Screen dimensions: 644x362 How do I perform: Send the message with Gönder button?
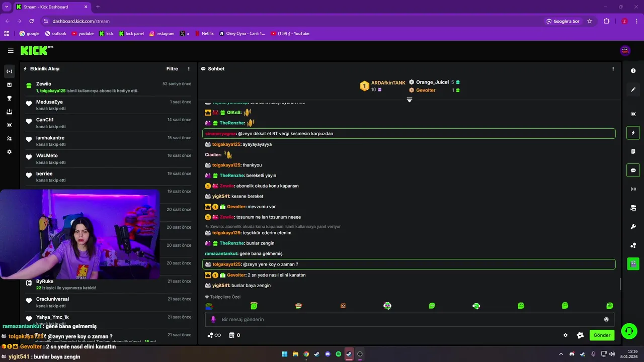tap(602, 335)
